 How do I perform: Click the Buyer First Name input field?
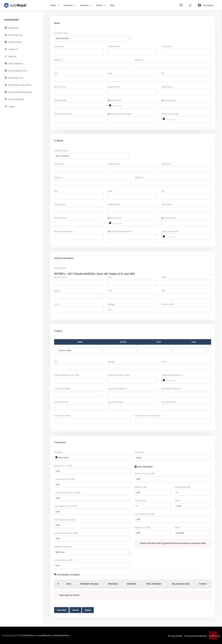point(79,52)
